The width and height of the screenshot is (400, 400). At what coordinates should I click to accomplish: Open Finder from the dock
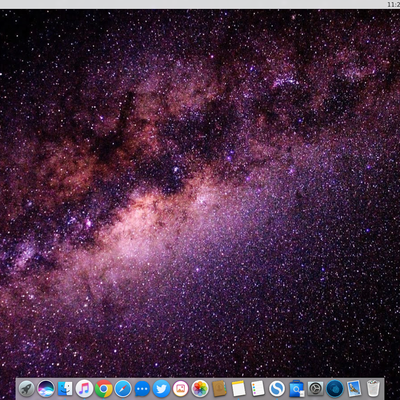tap(65, 388)
